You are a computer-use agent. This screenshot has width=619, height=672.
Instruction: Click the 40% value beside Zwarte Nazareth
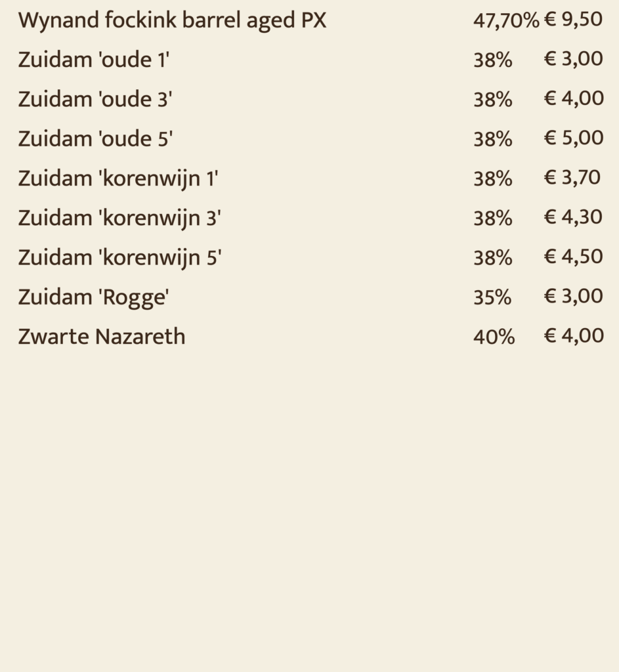click(494, 337)
